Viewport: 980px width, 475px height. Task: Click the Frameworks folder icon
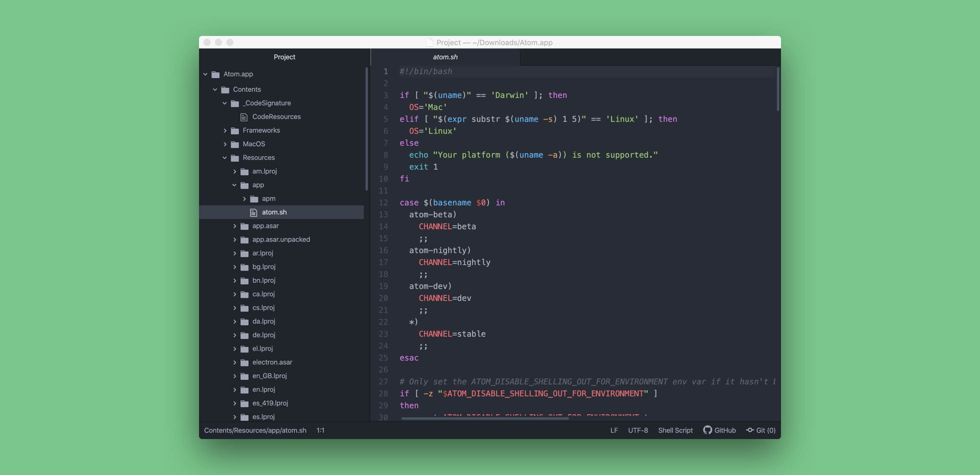click(235, 130)
